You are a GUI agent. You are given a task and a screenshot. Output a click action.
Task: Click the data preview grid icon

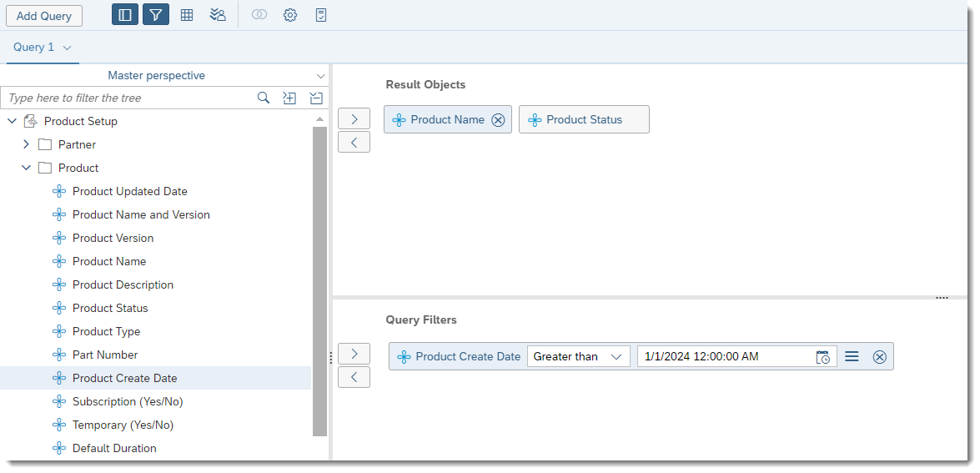point(187,15)
